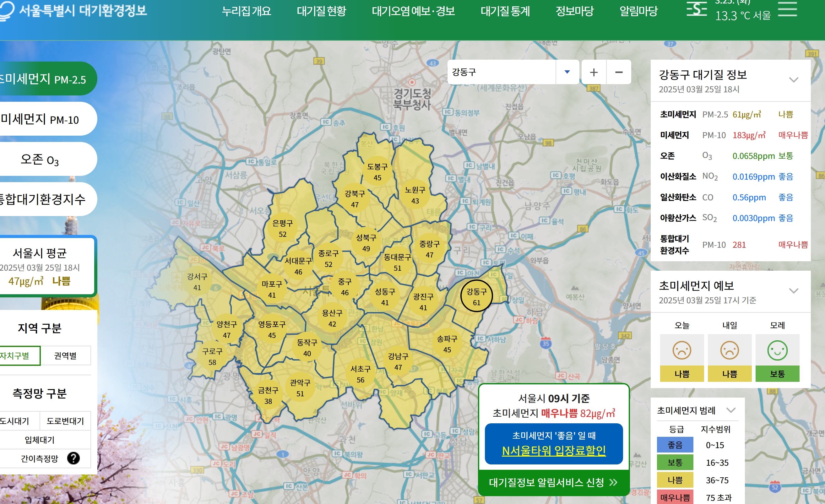Click the 강동구 circle marker on map
Screen dimensions: 825x504
[x=476, y=296]
